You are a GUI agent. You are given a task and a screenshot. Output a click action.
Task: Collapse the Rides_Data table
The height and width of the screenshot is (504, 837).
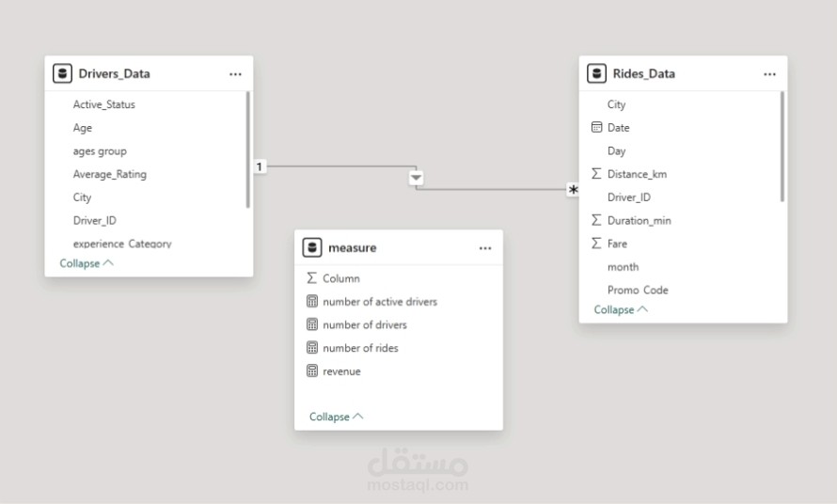click(620, 309)
